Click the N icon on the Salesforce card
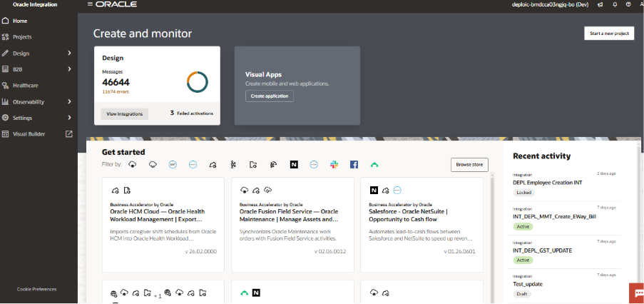The width and height of the screenshot is (644, 304). pos(374,191)
